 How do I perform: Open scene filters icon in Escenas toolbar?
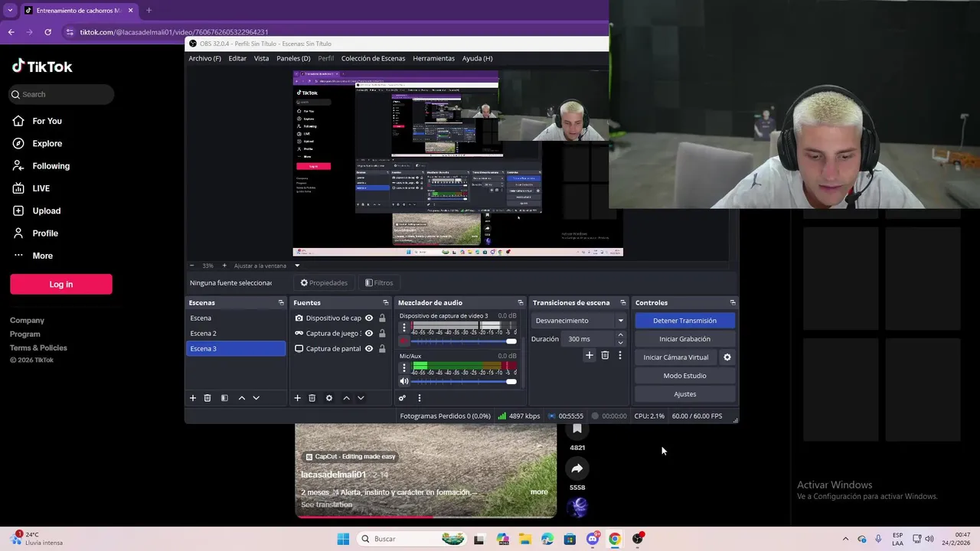pos(224,398)
